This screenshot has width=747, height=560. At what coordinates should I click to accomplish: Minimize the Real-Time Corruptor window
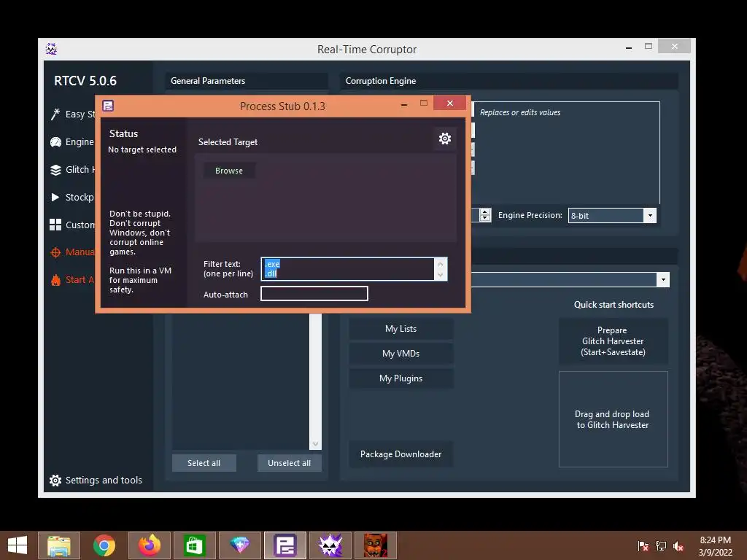click(629, 47)
